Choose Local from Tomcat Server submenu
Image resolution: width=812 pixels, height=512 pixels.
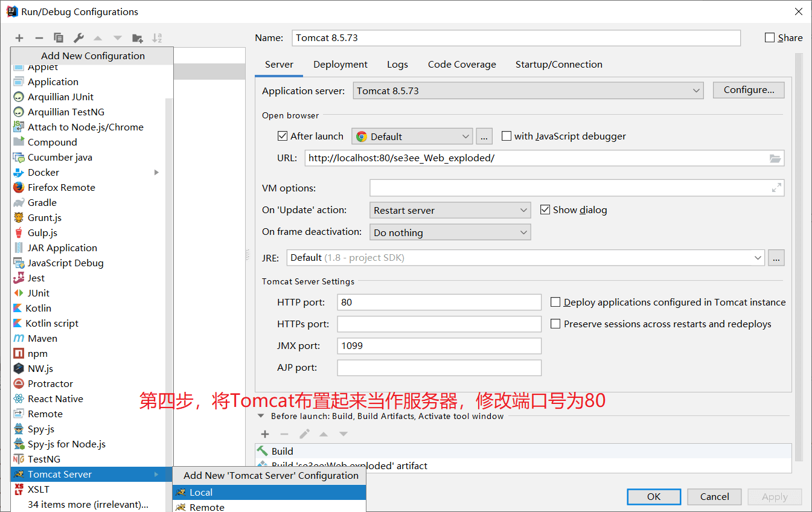[269, 492]
